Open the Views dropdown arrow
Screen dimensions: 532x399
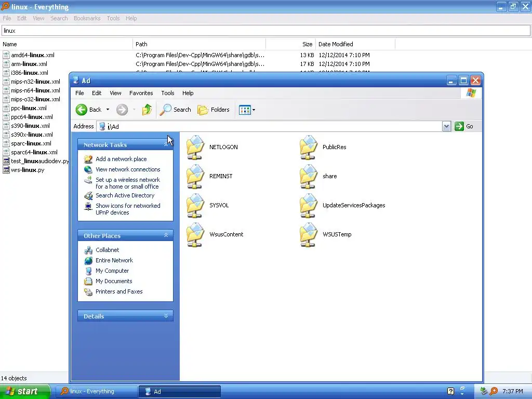pos(254,110)
